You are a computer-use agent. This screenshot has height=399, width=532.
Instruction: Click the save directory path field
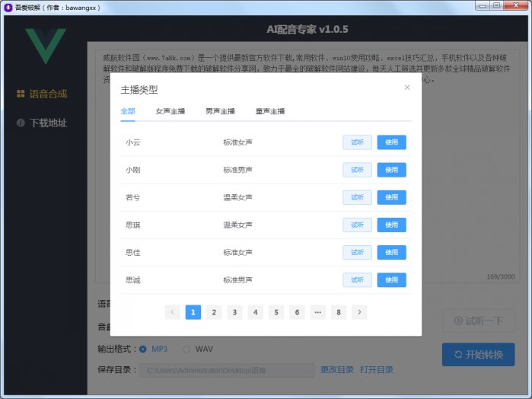coord(227,370)
